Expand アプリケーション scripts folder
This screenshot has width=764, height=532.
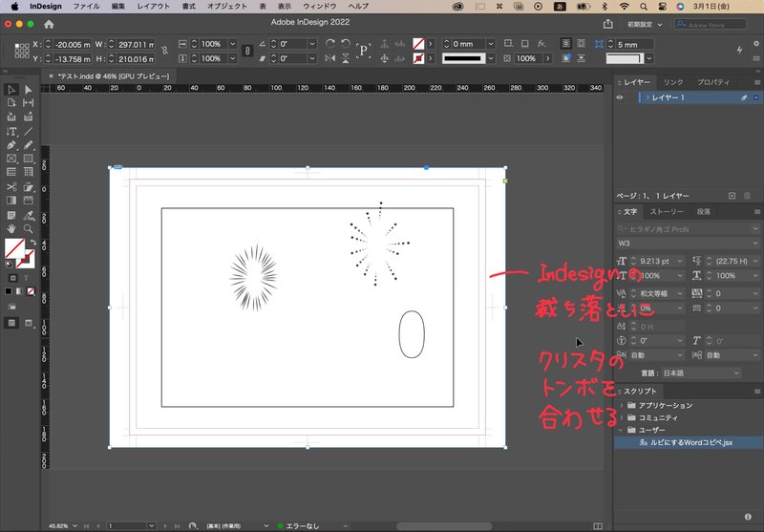click(622, 405)
